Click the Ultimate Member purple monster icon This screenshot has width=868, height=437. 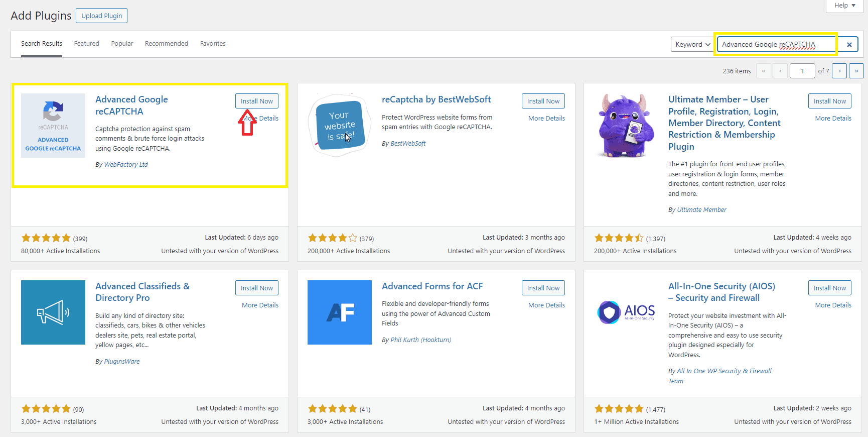[626, 126]
